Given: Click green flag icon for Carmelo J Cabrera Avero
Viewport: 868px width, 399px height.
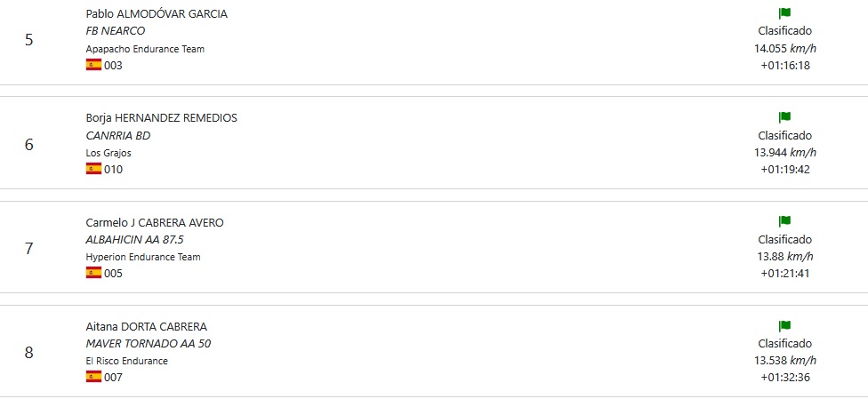Looking at the screenshot, I should click(784, 221).
